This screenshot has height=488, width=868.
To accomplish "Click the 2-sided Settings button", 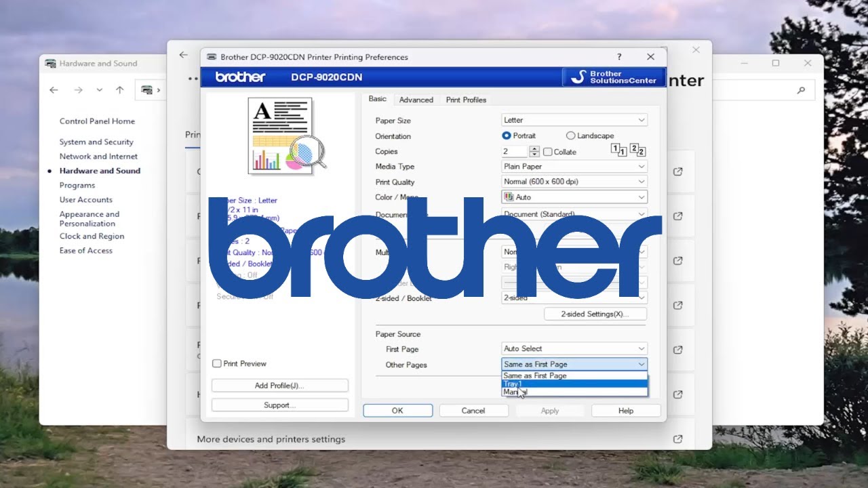I will pyautogui.click(x=595, y=314).
